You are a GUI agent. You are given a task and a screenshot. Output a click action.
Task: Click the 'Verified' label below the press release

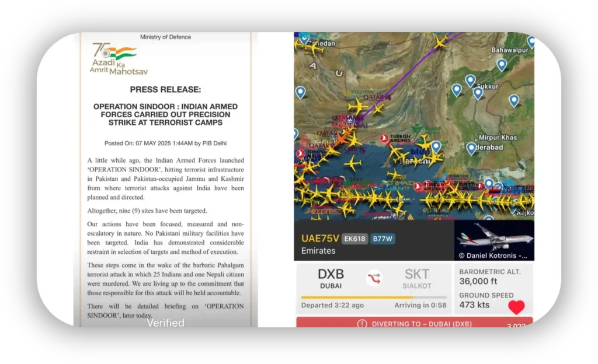pyautogui.click(x=165, y=323)
